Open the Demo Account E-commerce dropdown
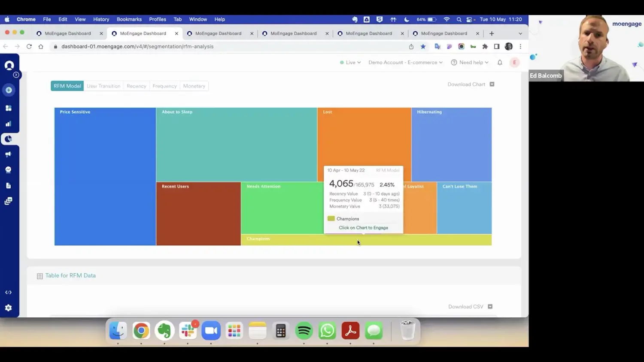 pyautogui.click(x=405, y=62)
